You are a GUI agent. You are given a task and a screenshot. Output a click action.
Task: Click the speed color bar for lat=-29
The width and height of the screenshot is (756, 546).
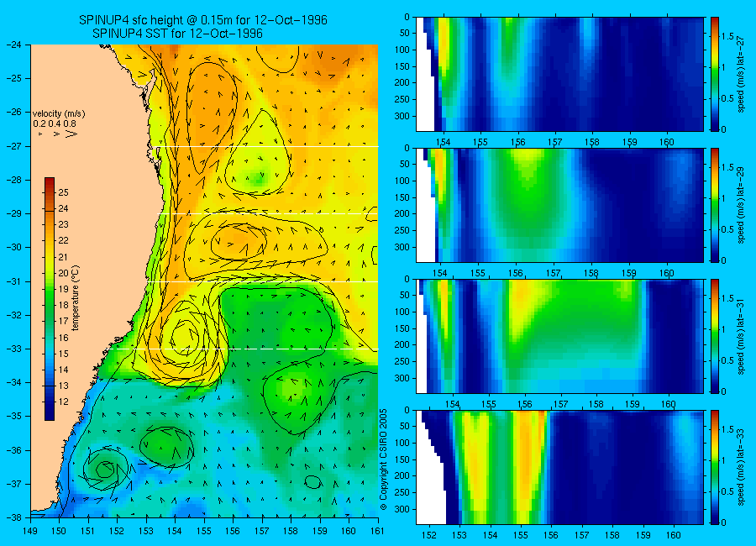coord(714,205)
